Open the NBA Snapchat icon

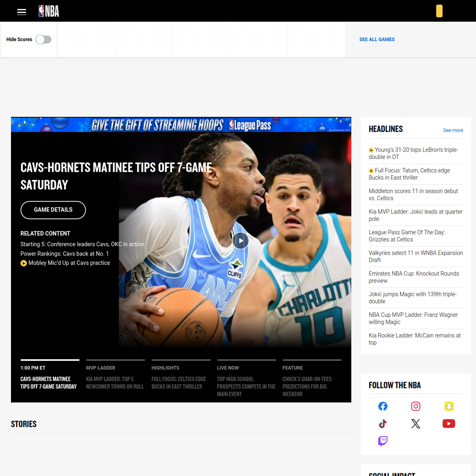pos(449,406)
